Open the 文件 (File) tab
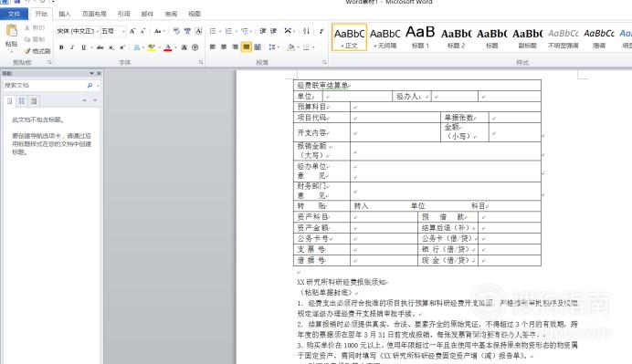 pos(14,14)
